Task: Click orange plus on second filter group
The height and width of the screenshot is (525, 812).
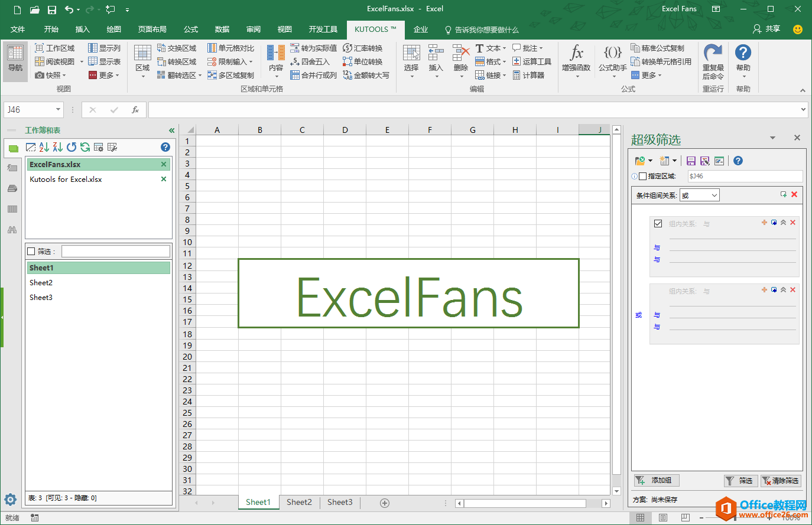Action: (x=764, y=290)
